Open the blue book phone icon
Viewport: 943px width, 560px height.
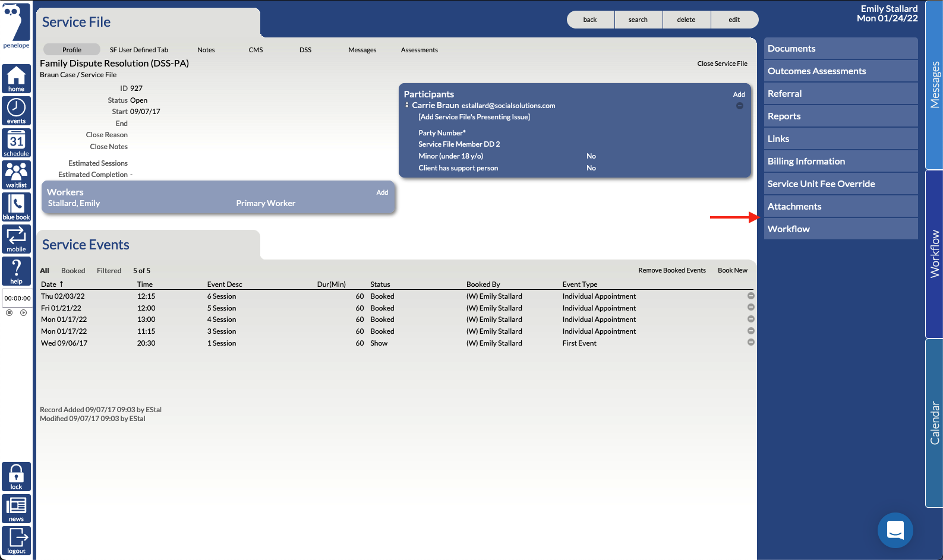tap(16, 207)
